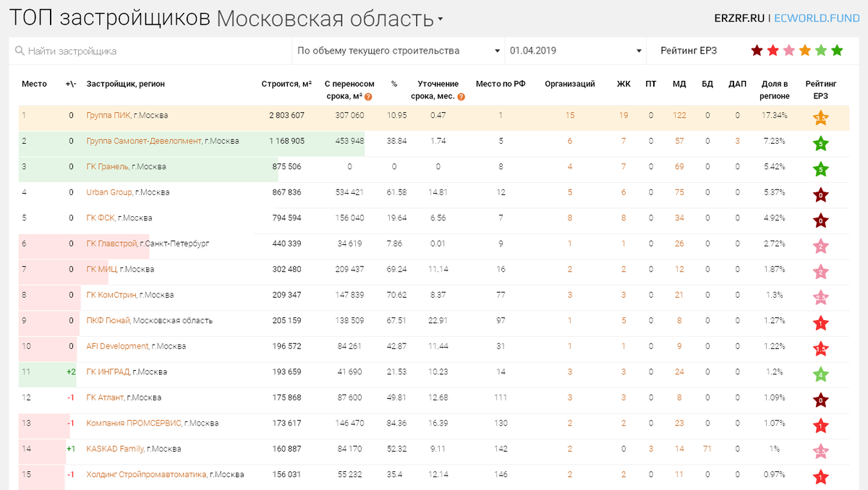Image resolution: width=868 pixels, height=490 pixels.
Task: Click ГК Гранель's МД value 69
Action: 679,166
